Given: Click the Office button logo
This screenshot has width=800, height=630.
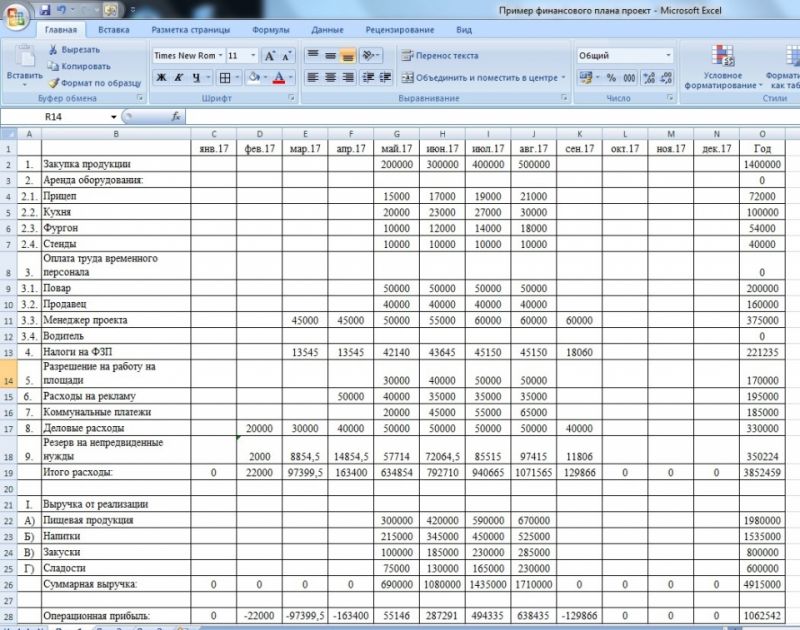Looking at the screenshot, I should (15, 17).
